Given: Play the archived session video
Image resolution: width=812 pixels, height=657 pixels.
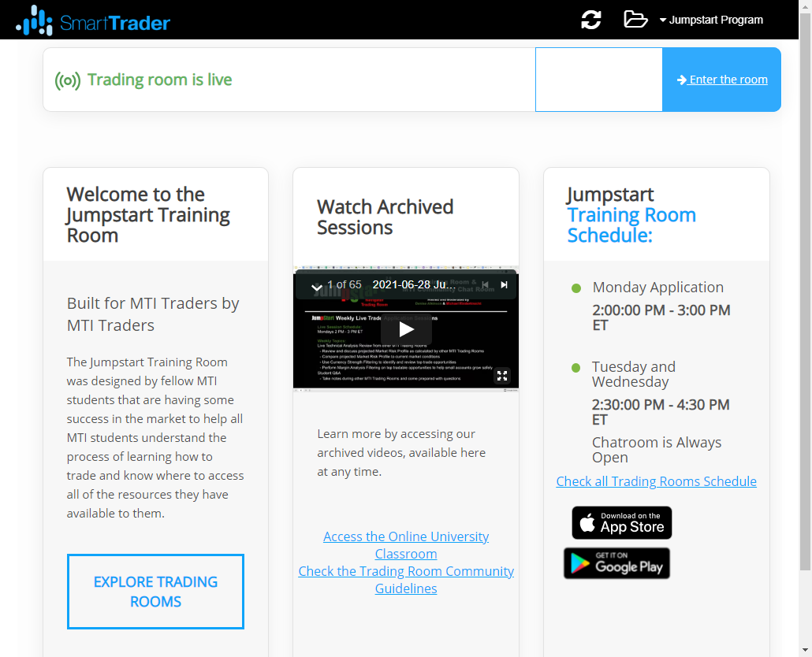Looking at the screenshot, I should coord(406,329).
